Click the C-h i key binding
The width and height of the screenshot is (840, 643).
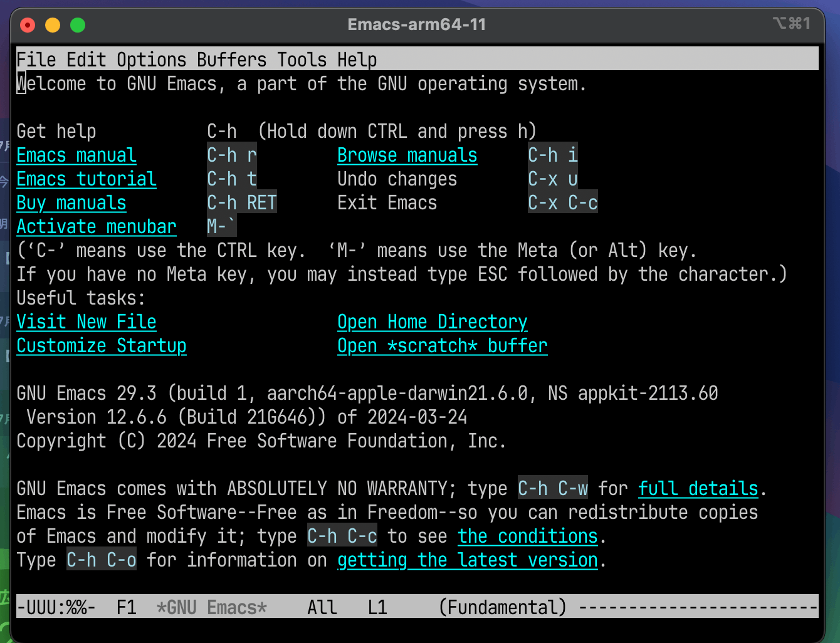[x=553, y=155]
